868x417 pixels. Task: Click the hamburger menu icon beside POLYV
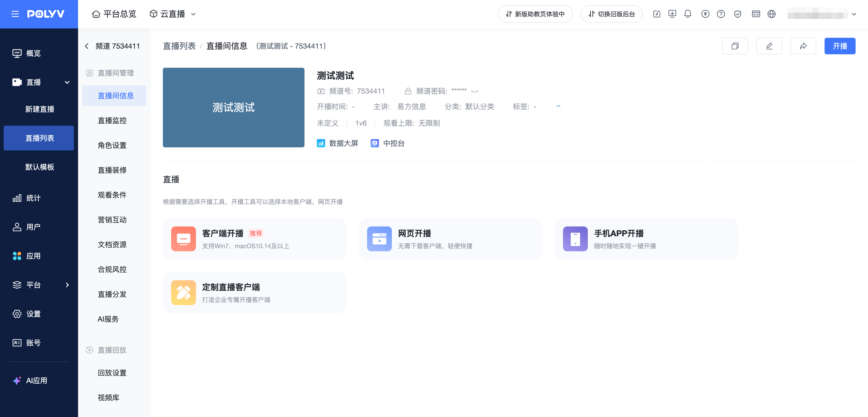15,14
